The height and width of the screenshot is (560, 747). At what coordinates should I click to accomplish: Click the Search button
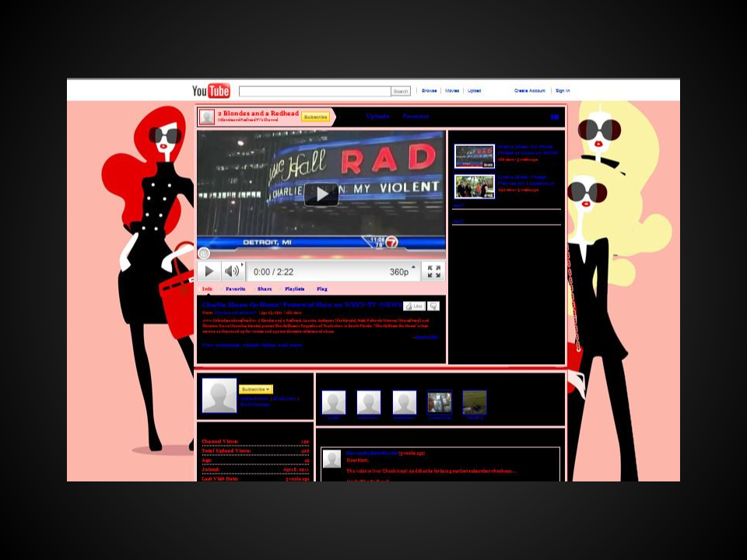[x=401, y=91]
